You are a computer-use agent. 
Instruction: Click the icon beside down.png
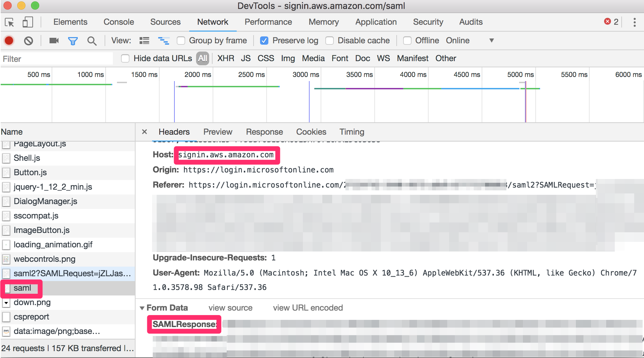pyautogui.click(x=6, y=303)
